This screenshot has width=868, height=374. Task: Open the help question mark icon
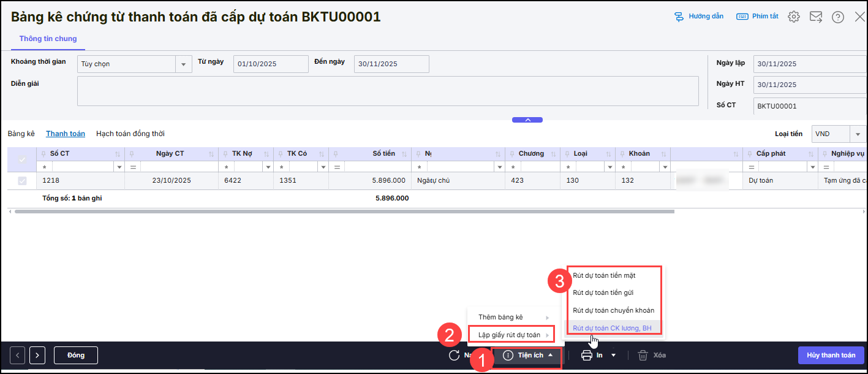[838, 17]
